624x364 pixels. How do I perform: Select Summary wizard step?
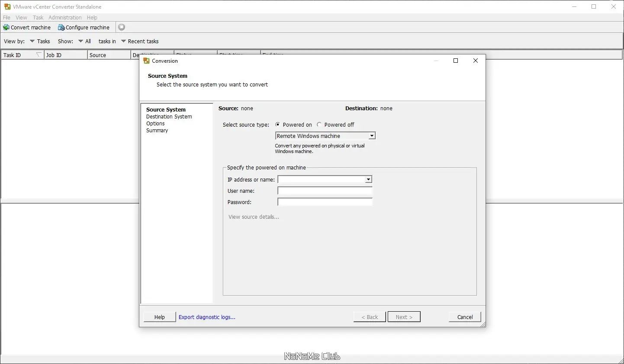pyautogui.click(x=157, y=131)
